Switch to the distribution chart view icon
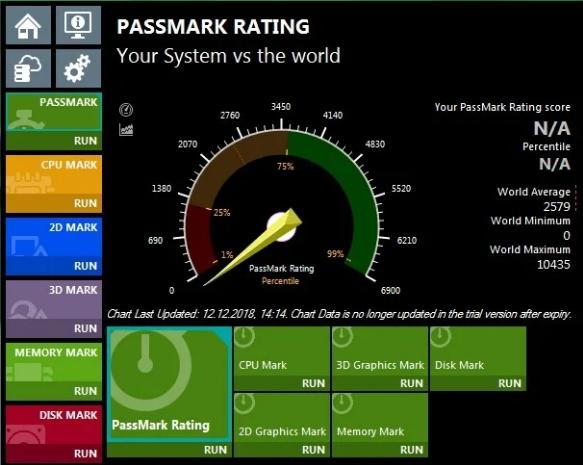 [126, 129]
